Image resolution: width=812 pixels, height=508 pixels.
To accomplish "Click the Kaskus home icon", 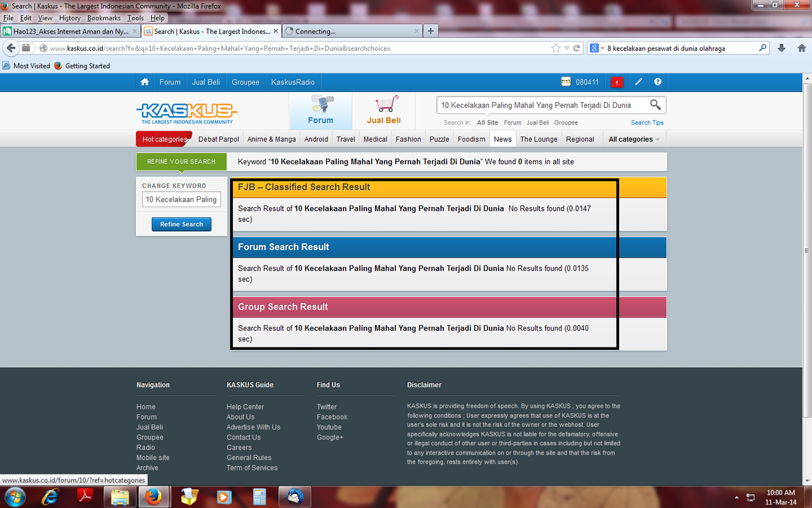I will (x=145, y=82).
